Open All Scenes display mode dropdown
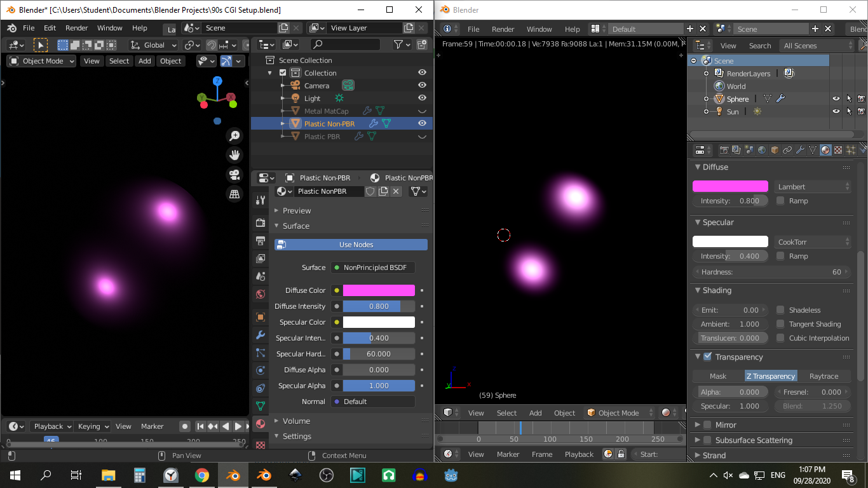868x488 pixels. [x=818, y=46]
